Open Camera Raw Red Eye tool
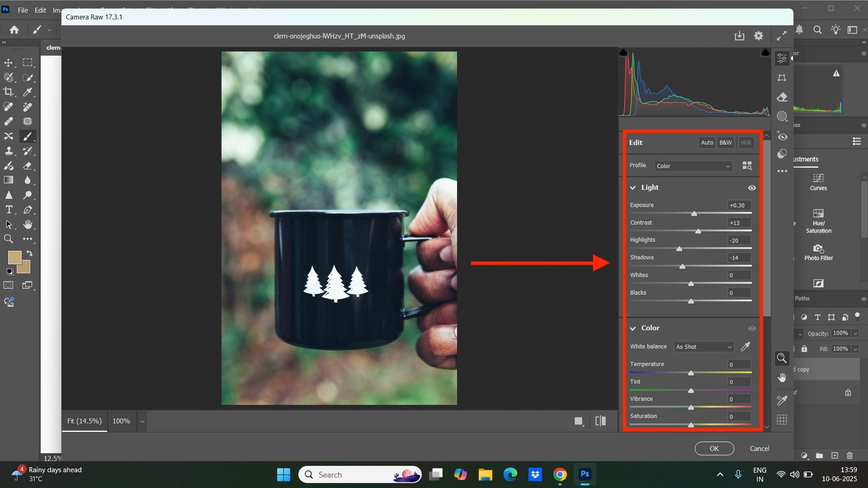 click(782, 136)
